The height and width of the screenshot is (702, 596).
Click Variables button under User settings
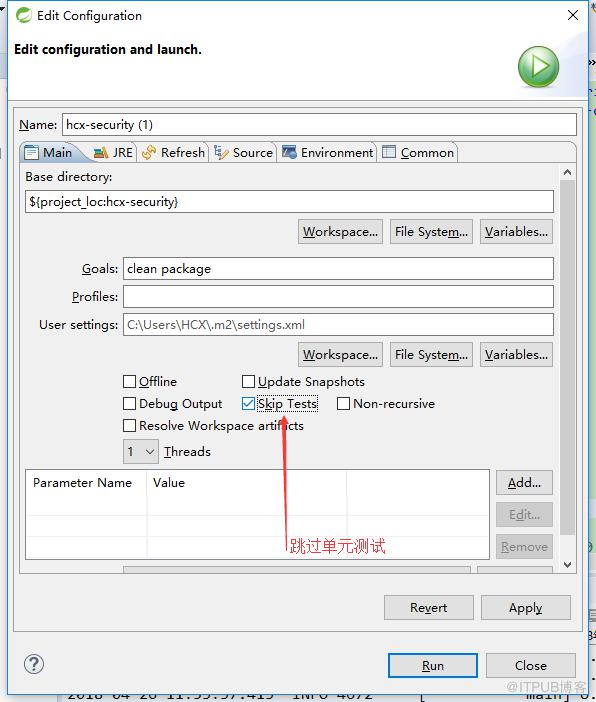[516, 355]
